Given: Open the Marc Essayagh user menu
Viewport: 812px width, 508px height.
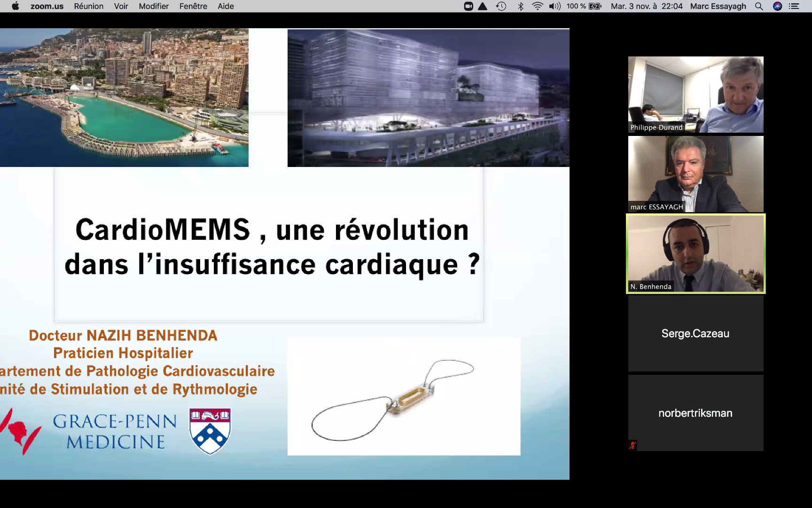Looking at the screenshot, I should (x=718, y=6).
